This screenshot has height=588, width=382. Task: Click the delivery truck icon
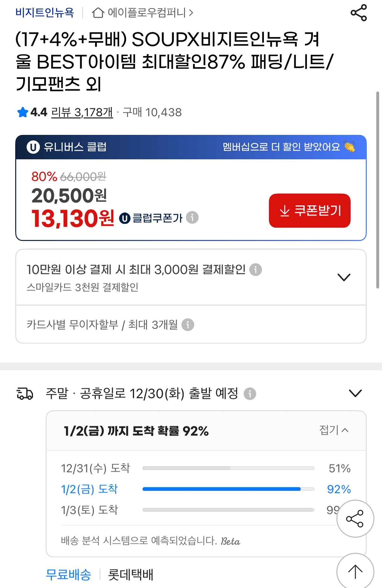25,394
